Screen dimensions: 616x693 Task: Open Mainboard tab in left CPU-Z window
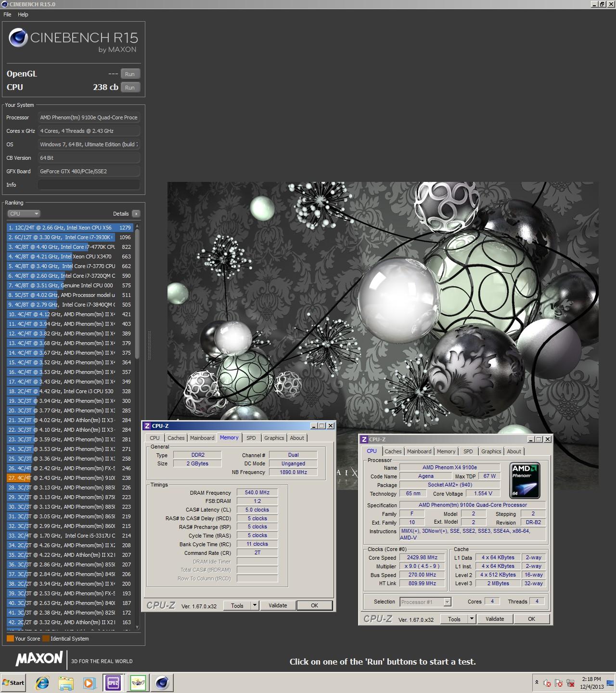coord(202,438)
